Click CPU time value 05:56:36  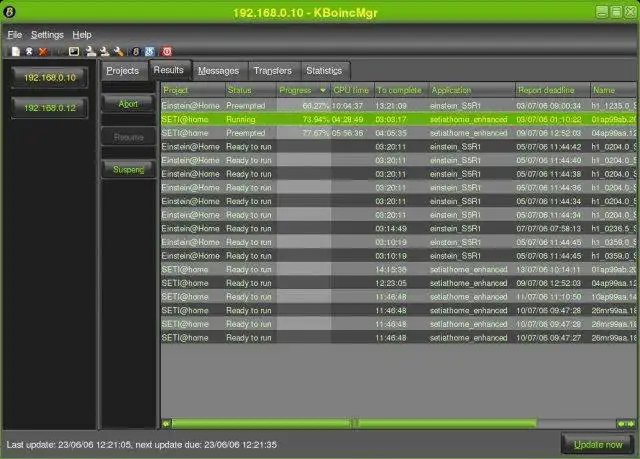(347, 133)
